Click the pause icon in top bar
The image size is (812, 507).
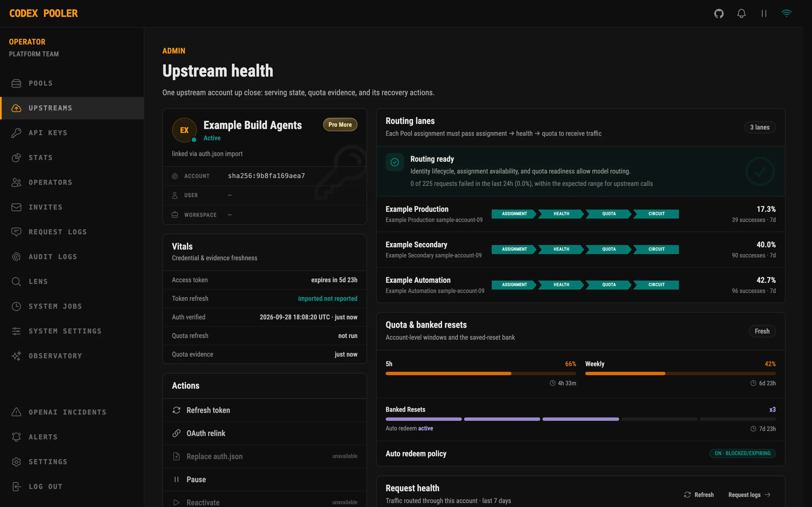(764, 14)
